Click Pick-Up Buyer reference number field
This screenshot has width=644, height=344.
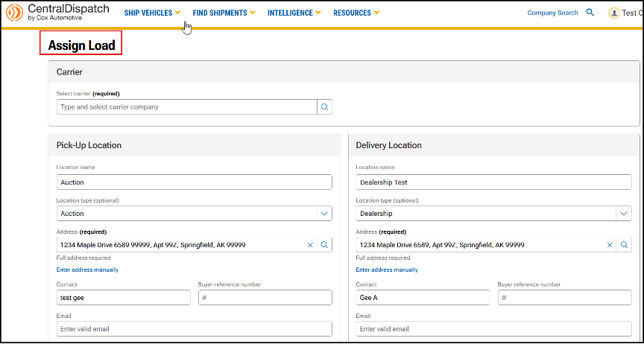pos(265,298)
